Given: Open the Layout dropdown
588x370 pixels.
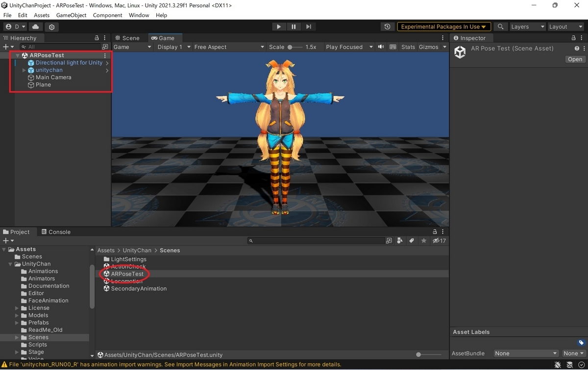Looking at the screenshot, I should click(x=565, y=27).
